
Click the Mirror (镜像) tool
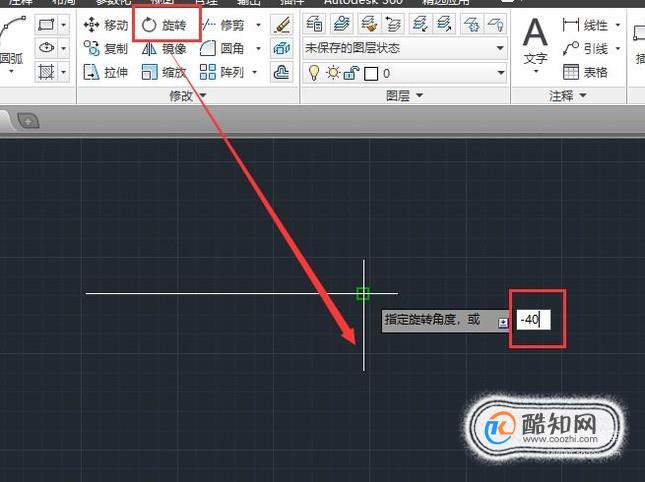click(x=164, y=49)
